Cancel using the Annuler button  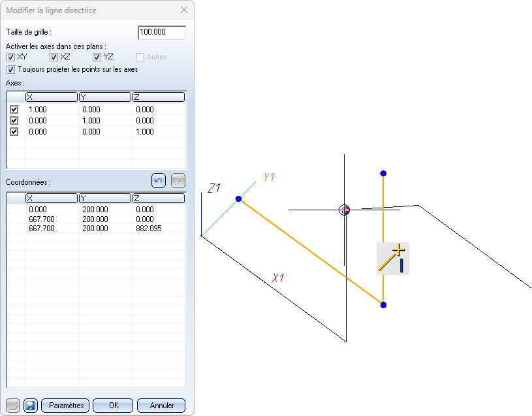(x=161, y=406)
